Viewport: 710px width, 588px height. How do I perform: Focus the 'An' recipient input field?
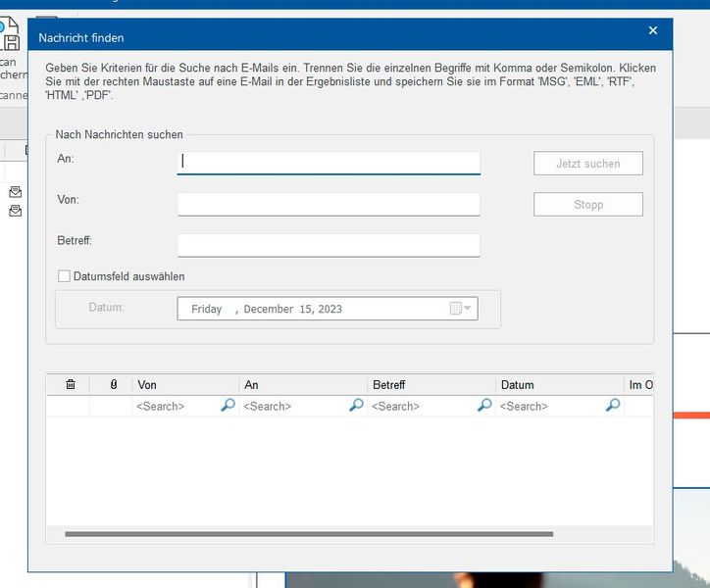click(x=329, y=163)
